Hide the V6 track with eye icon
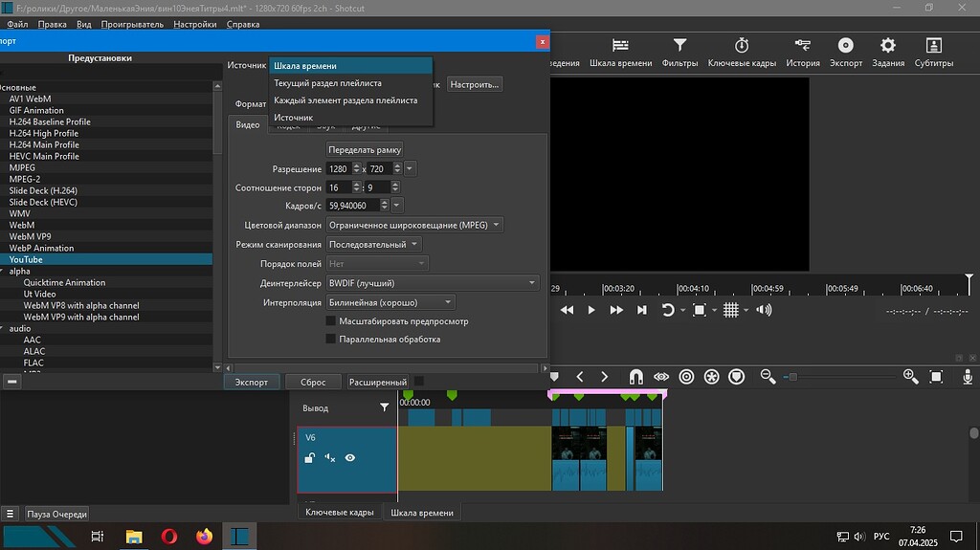The height and width of the screenshot is (550, 980). click(350, 457)
